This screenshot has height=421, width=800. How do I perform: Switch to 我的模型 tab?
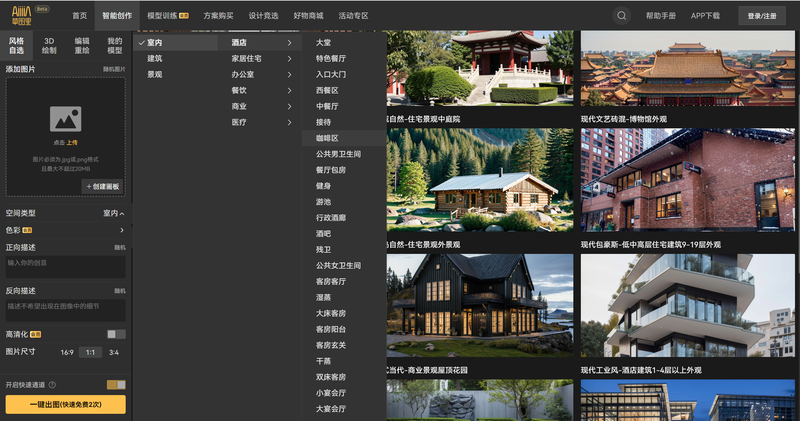pos(115,45)
